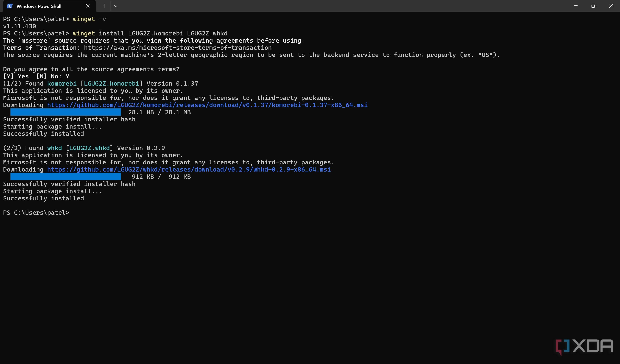The width and height of the screenshot is (620, 364).
Task: Open the komorebi-0.1.37 msi download link
Action: tap(207, 105)
